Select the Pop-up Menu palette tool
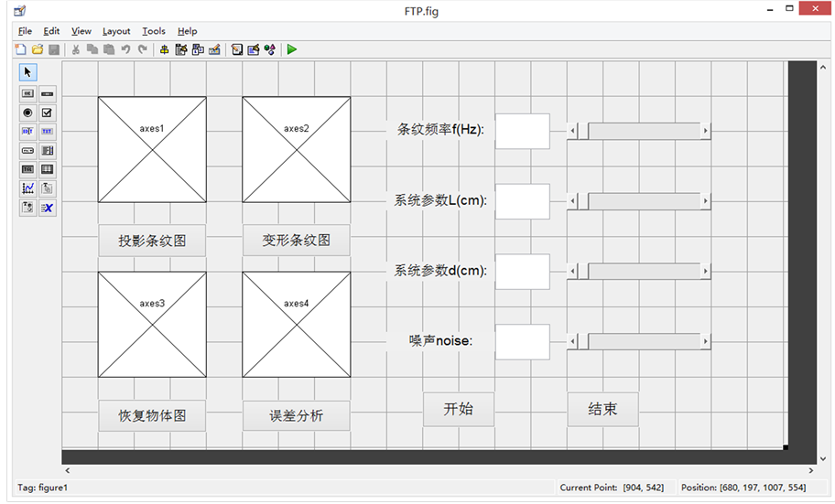Screen dimensions: 835x504 click(27, 151)
